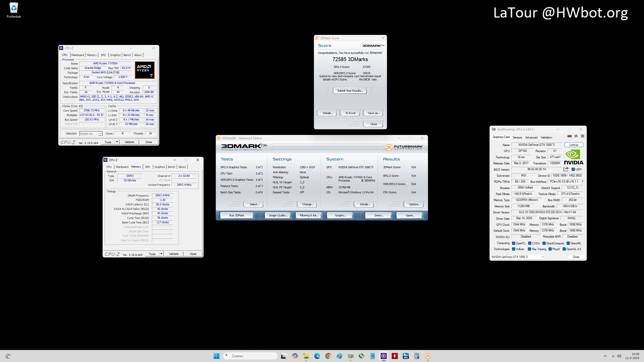Click the Rated FSB field in CPU-Z
The width and height of the screenshot is (644, 362).
[x=92, y=124]
